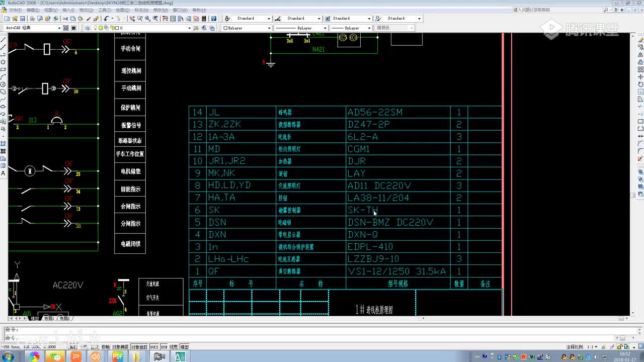Screen dimensions: 644x362
Task: Toggle 模型 model space button in the status bar
Action: tap(185, 347)
